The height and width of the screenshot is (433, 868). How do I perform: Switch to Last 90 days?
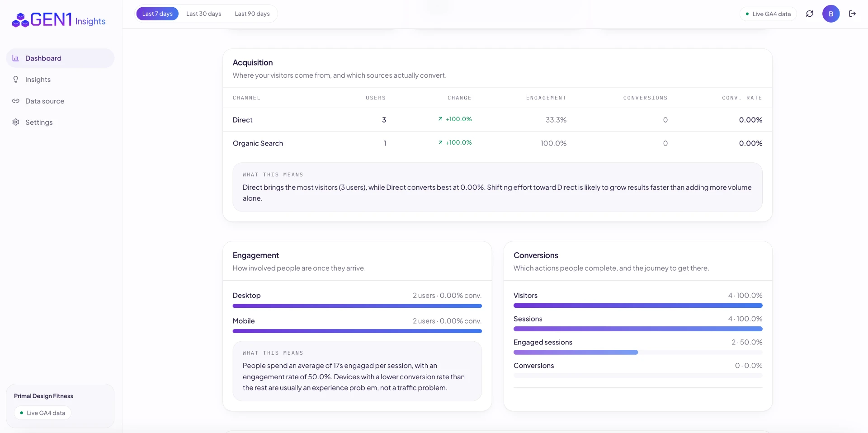click(x=252, y=14)
